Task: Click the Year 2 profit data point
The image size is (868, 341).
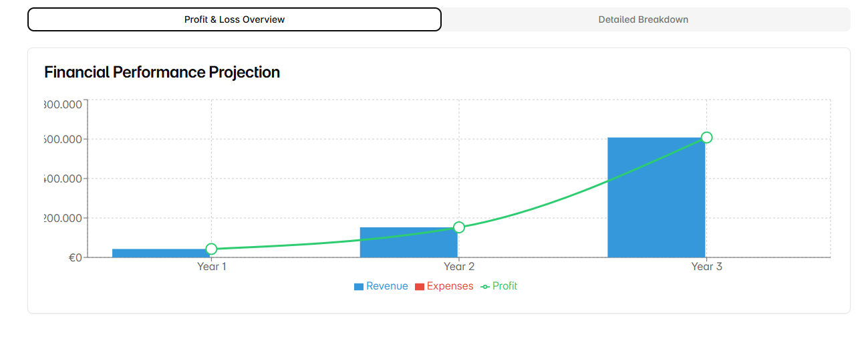Action: click(459, 227)
